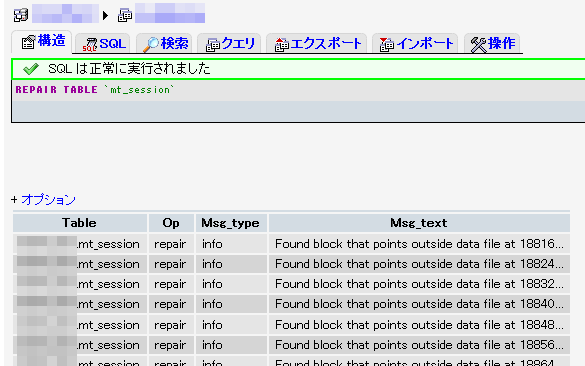
Task: Click the Msg_type column header
Action: [230, 223]
